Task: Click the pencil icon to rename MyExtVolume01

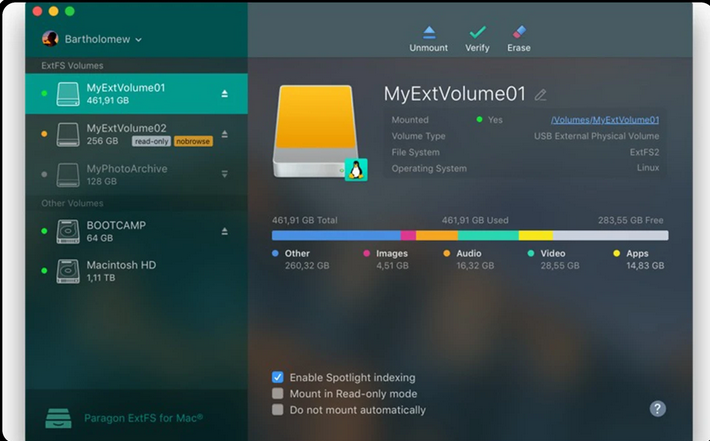Action: [540, 95]
